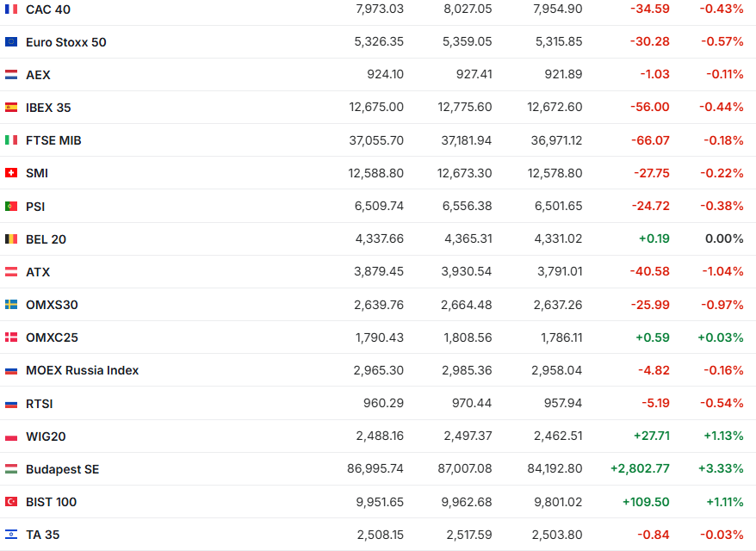756x551 pixels.
Task: Click the EU flag icon beside Euro Stoxx 50
Action: point(11,42)
